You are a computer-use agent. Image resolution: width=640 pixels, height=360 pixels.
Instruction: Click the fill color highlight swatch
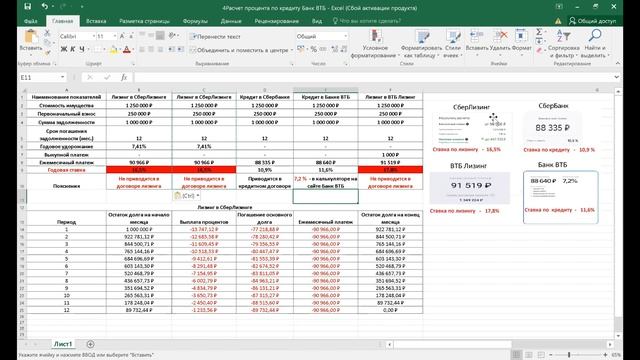tap(113, 50)
